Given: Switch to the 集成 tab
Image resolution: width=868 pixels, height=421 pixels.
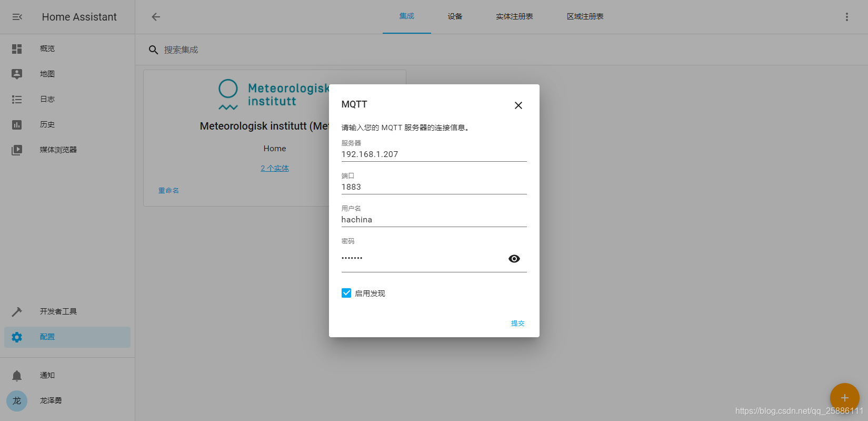Looking at the screenshot, I should 407,16.
